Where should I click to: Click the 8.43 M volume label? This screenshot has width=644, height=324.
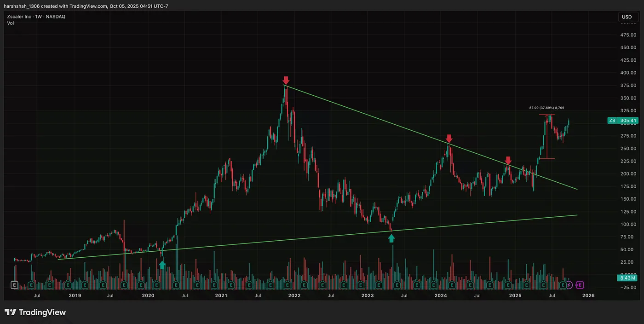click(x=627, y=278)
